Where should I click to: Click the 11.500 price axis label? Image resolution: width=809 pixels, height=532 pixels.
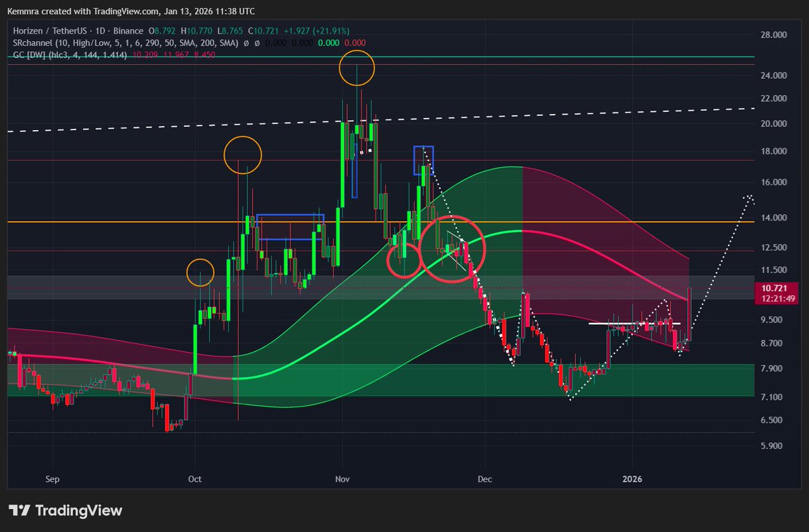point(773,270)
